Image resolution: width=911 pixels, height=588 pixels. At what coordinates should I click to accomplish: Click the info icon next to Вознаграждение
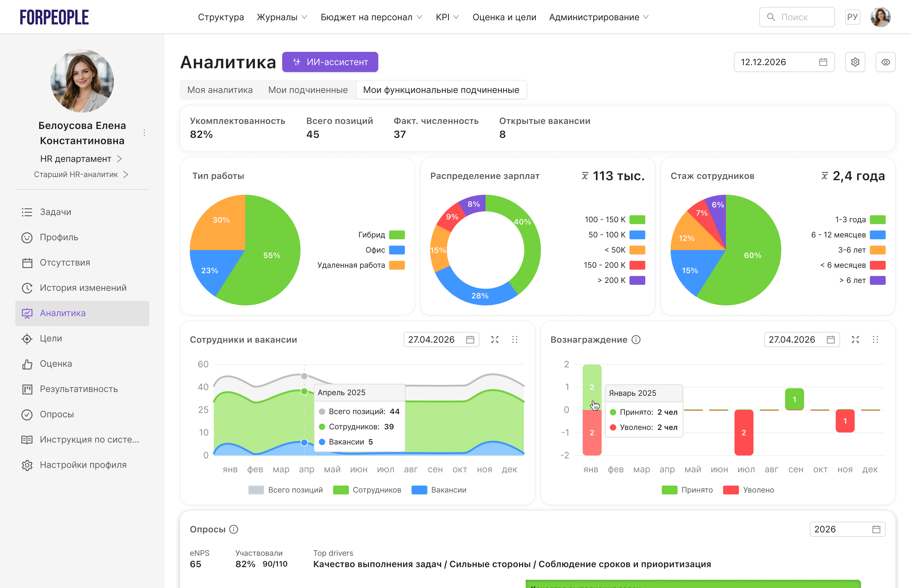635,340
